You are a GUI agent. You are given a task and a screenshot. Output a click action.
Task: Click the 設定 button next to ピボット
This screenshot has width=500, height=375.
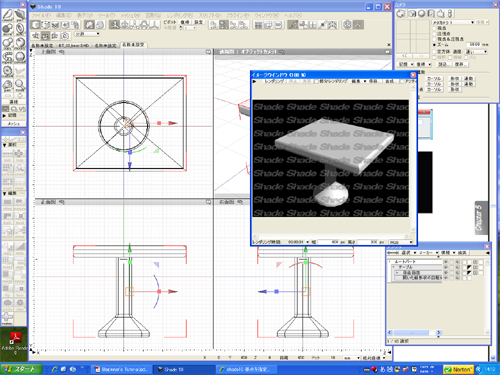point(199,22)
